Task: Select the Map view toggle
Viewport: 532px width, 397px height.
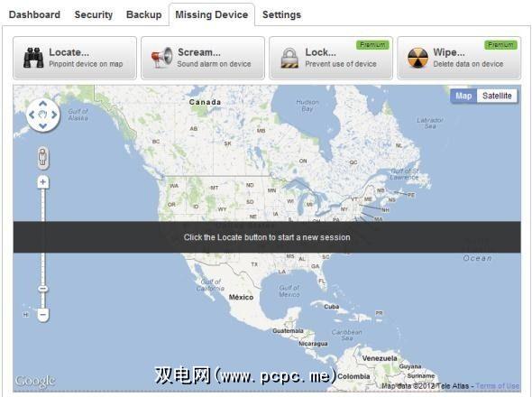Action: click(463, 96)
